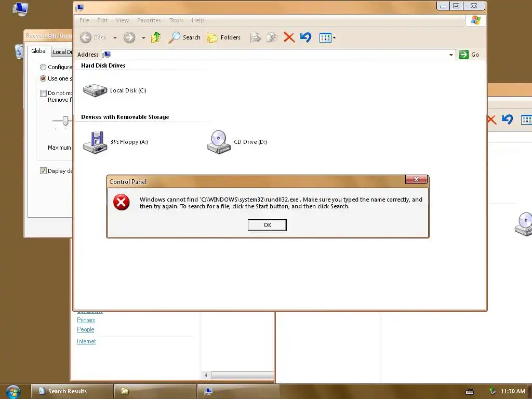Click the My Computer desktop icon
This screenshot has height=399, width=532.
[x=20, y=8]
